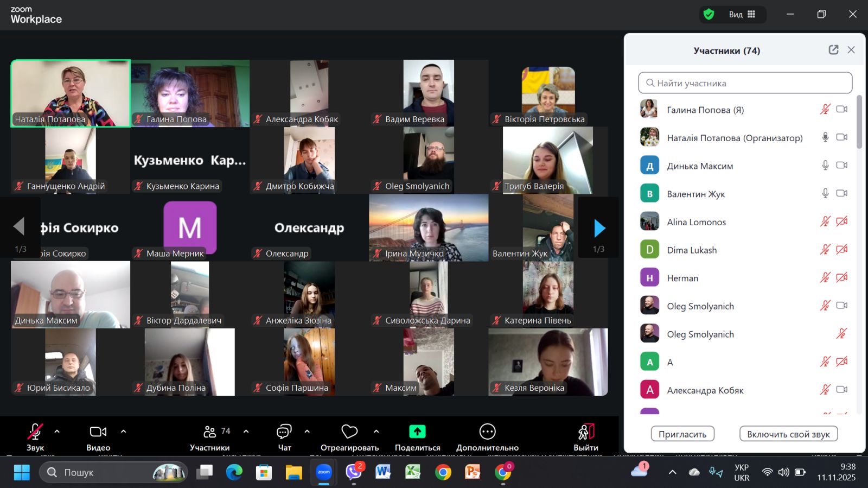Open the Participants icon in toolbar
Image resolution: width=868 pixels, height=488 pixels.
coord(209,432)
